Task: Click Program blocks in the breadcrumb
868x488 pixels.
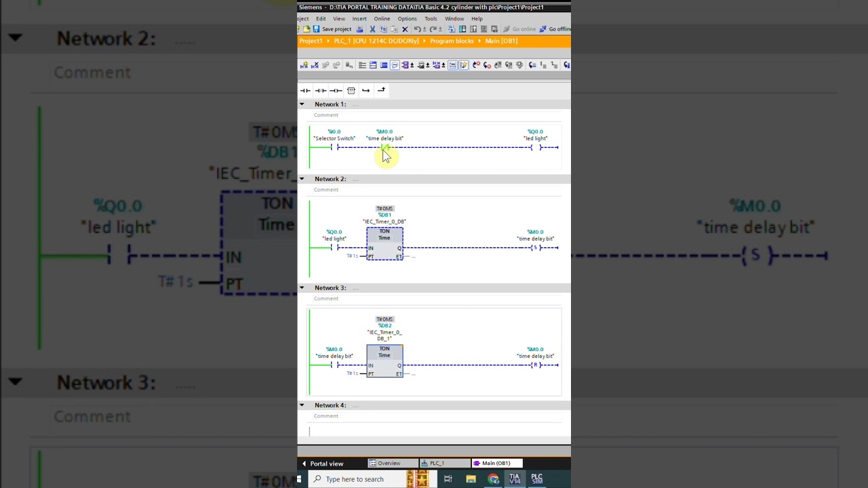Action: click(x=452, y=41)
